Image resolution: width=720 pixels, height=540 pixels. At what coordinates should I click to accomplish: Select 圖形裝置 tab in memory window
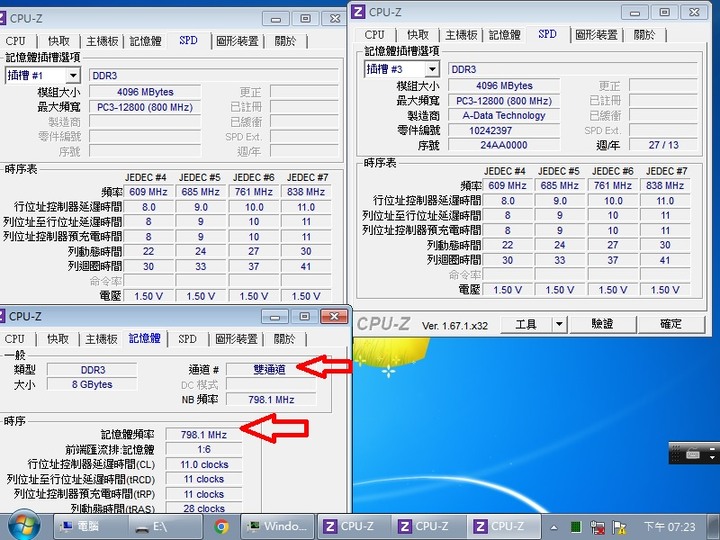click(x=236, y=339)
